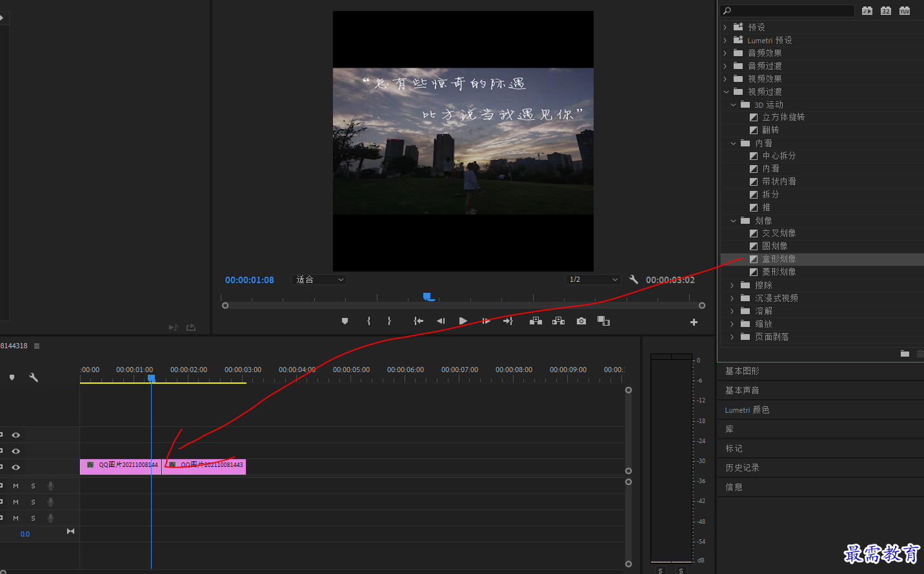Add a marker in the program monitor

(x=345, y=321)
